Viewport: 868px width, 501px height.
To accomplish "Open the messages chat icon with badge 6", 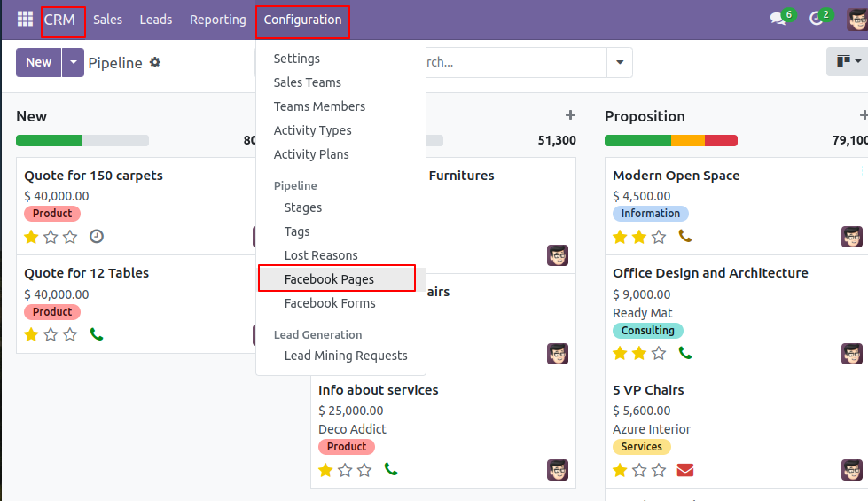I will click(x=778, y=20).
